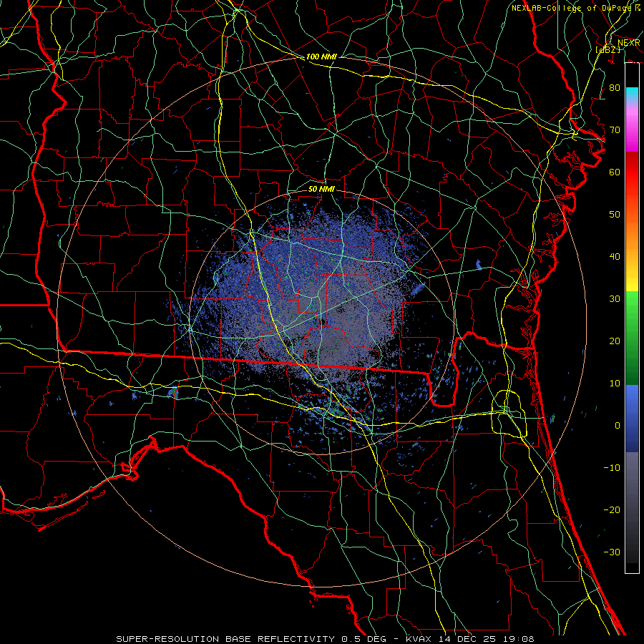Click the Super-Resolution Base Reflectivity caption text
644x644 pixels.
click(325, 639)
